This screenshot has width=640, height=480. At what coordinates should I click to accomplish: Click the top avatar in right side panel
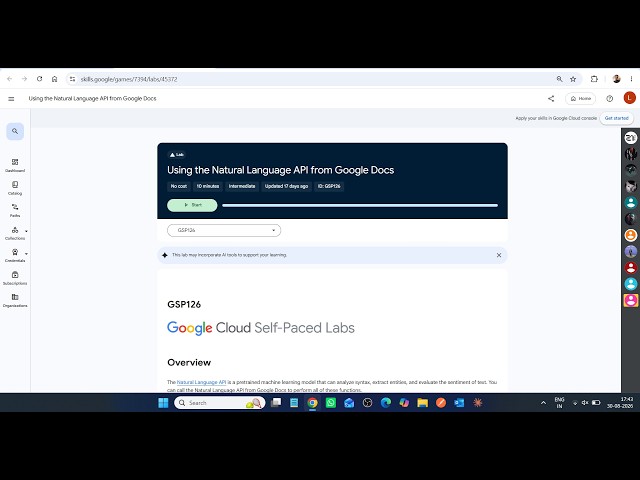(x=631, y=138)
